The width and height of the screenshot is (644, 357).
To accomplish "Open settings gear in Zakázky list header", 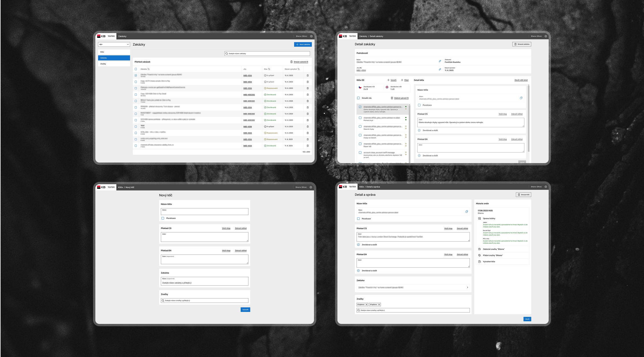I will point(311,36).
